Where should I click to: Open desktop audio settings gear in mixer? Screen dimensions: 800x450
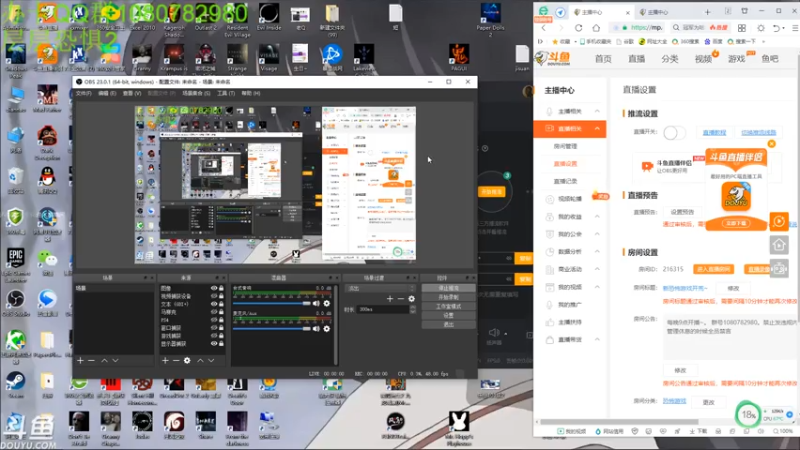click(x=327, y=304)
